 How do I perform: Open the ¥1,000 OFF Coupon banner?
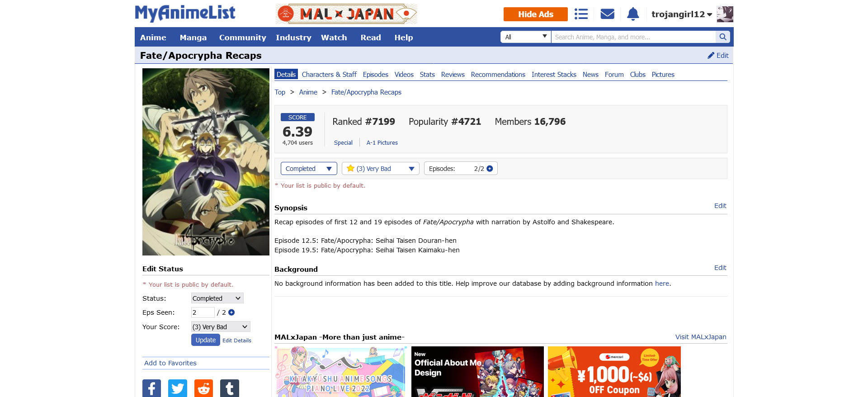coord(614,372)
